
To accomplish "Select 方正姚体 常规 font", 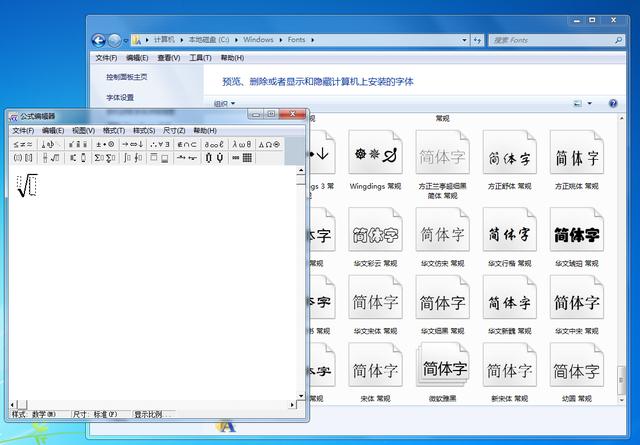I will tap(576, 160).
